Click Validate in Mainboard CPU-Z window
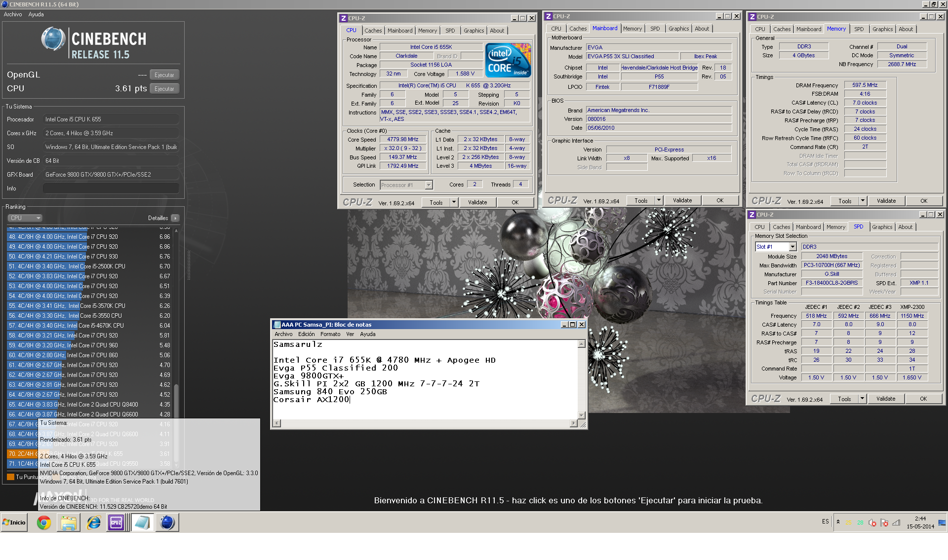948x560 pixels. click(682, 200)
